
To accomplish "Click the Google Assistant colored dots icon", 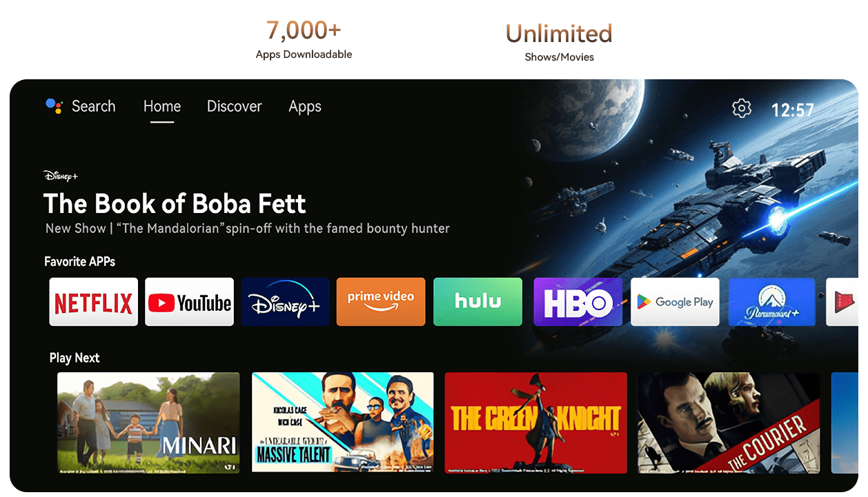I will [54, 105].
